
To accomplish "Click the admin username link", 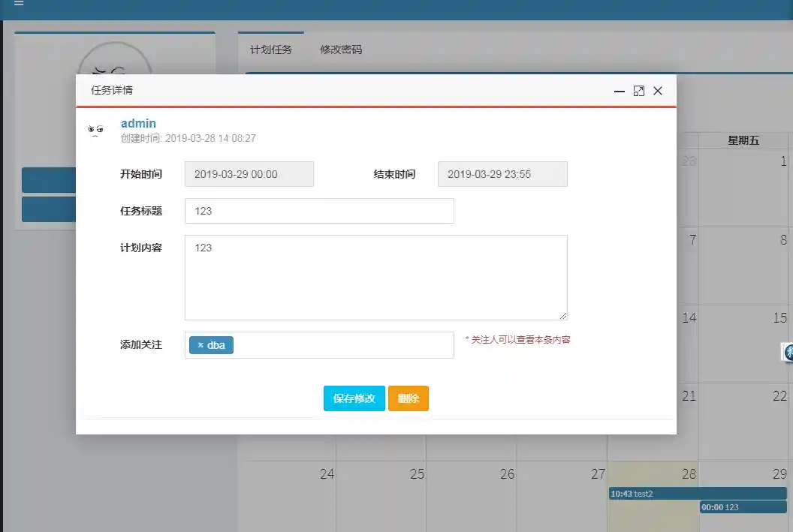I will point(138,123).
